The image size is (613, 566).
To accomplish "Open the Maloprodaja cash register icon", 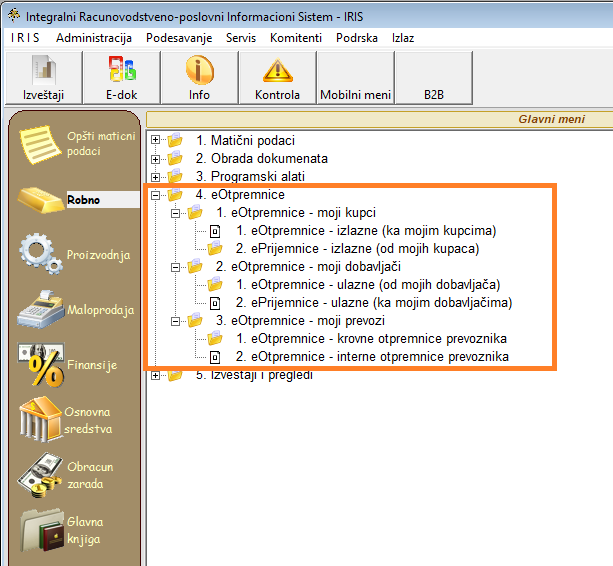I will click(x=40, y=308).
